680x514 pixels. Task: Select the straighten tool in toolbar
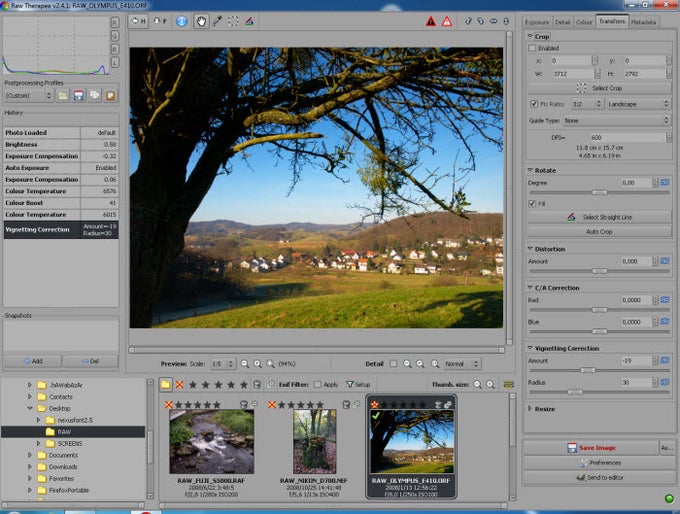pos(249,20)
